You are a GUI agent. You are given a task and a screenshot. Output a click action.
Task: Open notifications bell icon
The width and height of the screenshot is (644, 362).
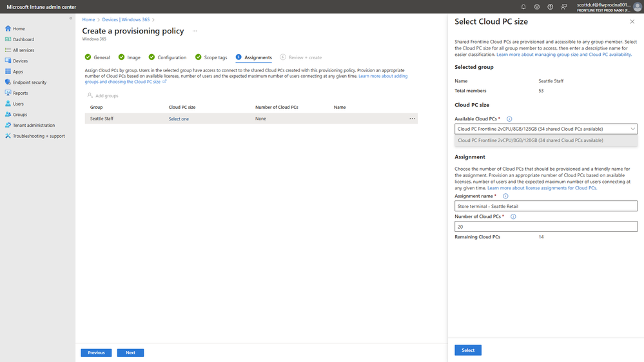pos(523,6)
